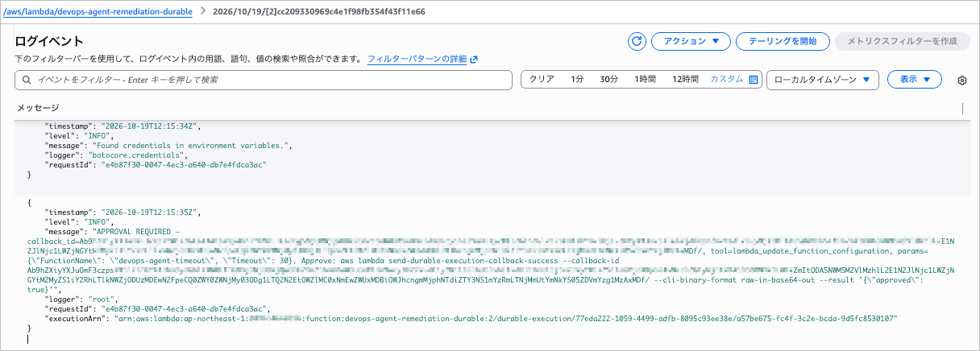Expand the ローカルタイムゾーン dropdown
Screen dimensions: 980x351
point(822,80)
